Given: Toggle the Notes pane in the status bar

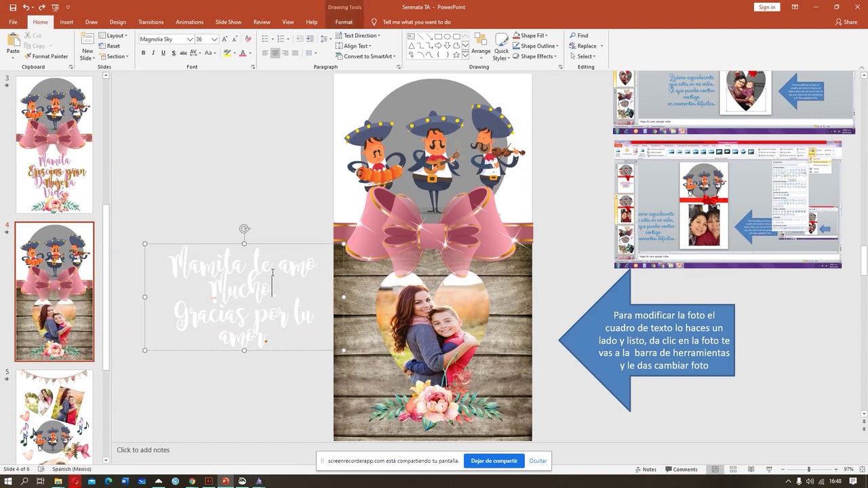Looking at the screenshot, I should click(646, 469).
